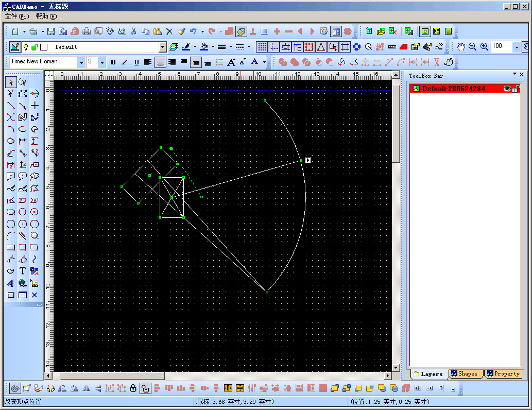
Task: Toggle underline text formatting
Action: click(x=136, y=62)
